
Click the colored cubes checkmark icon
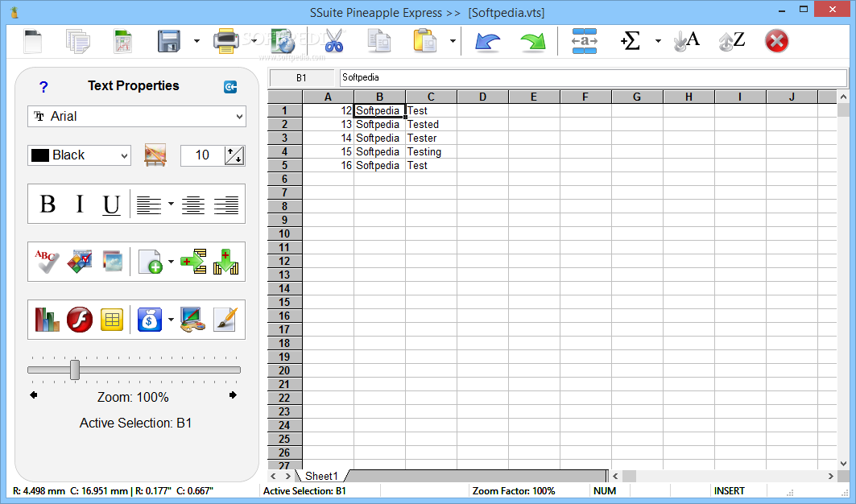tap(80, 262)
